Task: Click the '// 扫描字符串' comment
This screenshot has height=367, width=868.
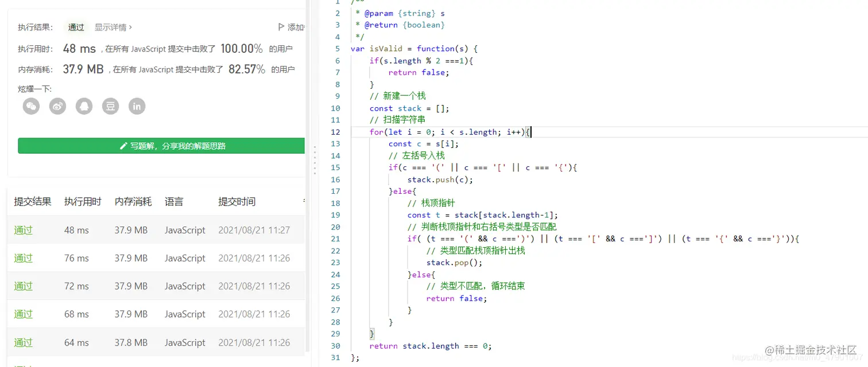Action: (x=398, y=120)
